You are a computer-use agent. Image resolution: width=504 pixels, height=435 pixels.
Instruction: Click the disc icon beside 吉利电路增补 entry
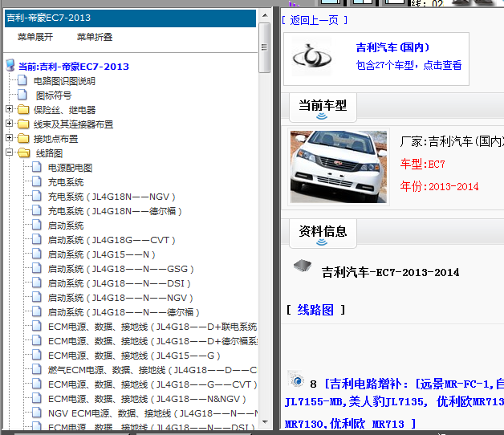pos(297,381)
